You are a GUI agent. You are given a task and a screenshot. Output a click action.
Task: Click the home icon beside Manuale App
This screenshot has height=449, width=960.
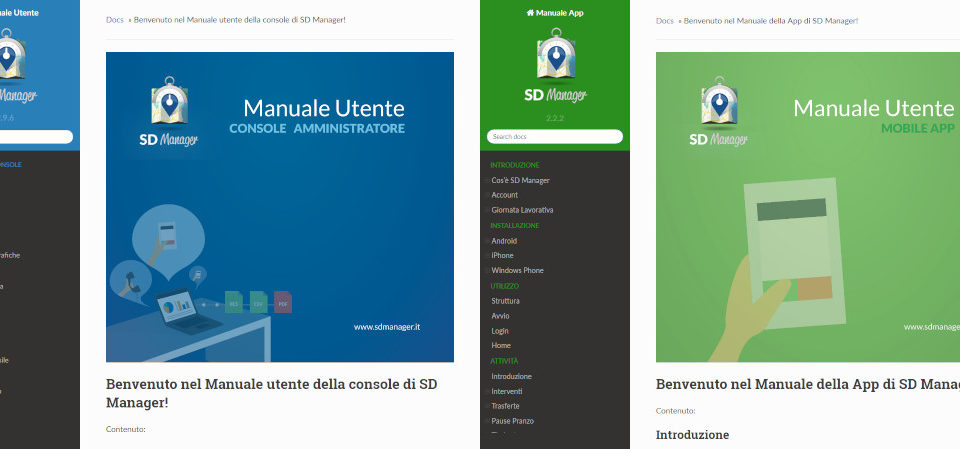click(x=529, y=13)
